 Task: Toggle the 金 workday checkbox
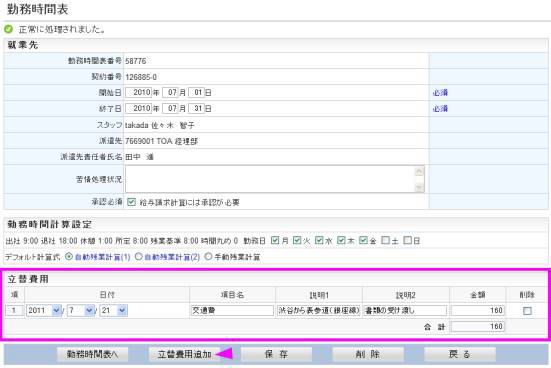click(363, 240)
